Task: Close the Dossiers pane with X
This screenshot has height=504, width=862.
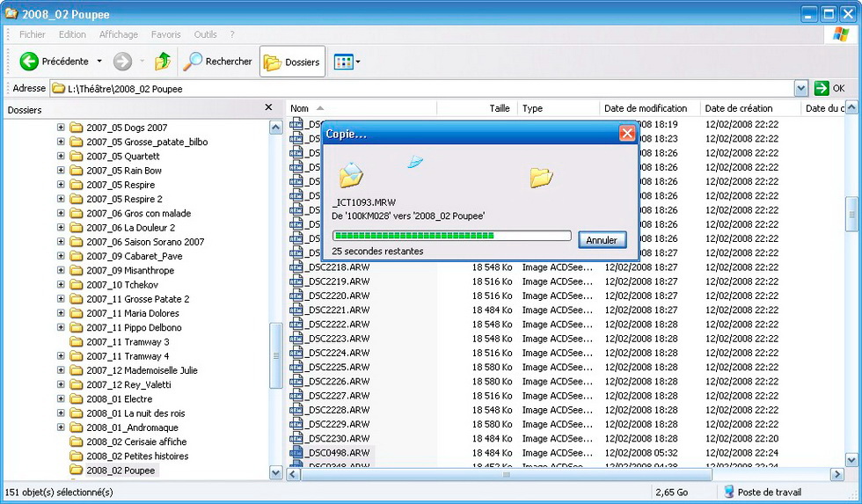Action: tap(269, 107)
